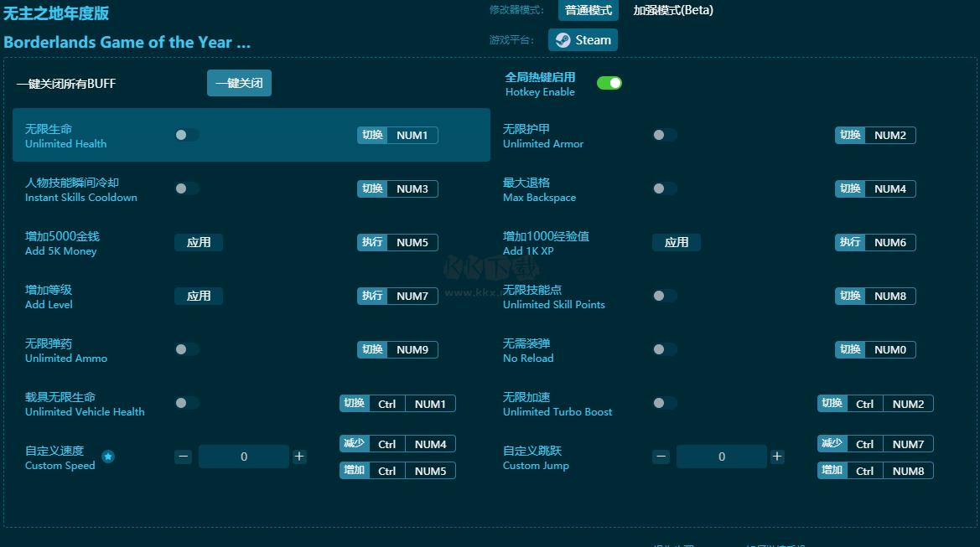Click NUM4 hotkey for Max Backspace
980x547 pixels.
[x=875, y=189]
